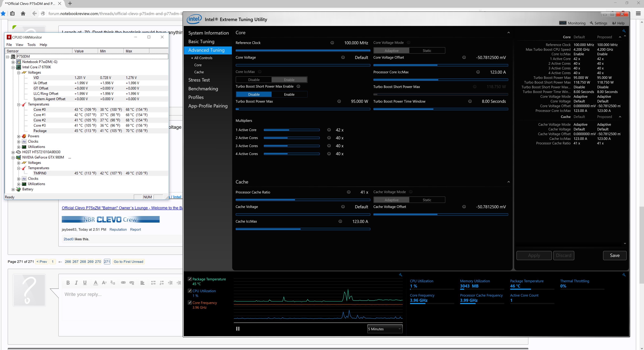Open HWMonitor Tools menu
Screen dimensions: 644x350
point(31,44)
